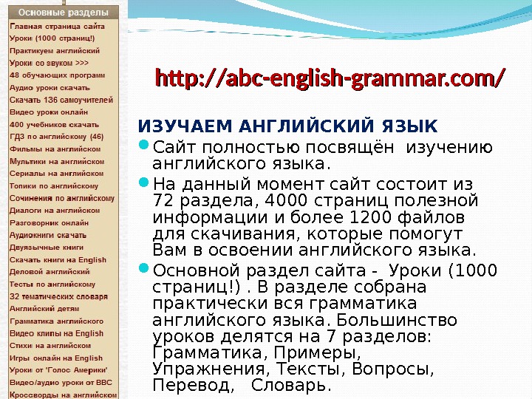Go to 'Диалоги на английском'

(x=55, y=211)
